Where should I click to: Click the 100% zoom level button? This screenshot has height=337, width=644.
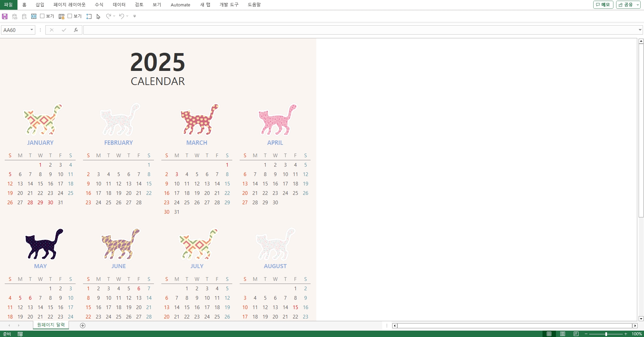(637, 334)
